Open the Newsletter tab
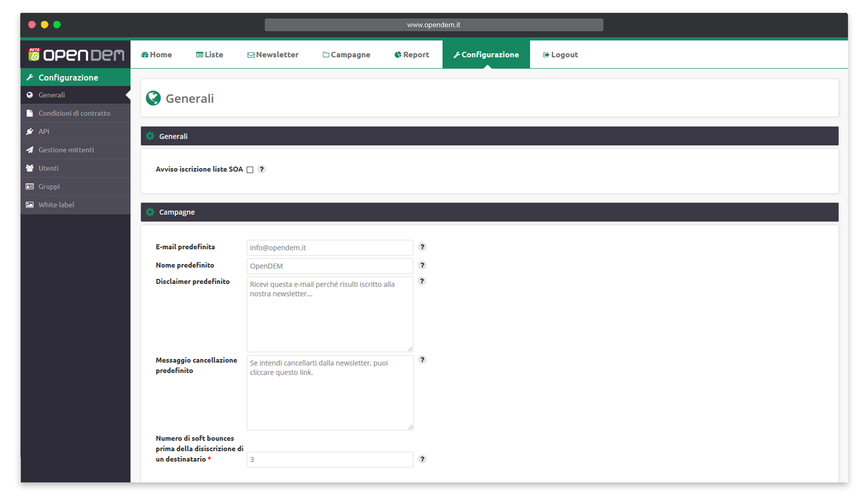Screen dimensions: 868x498 point(273,55)
